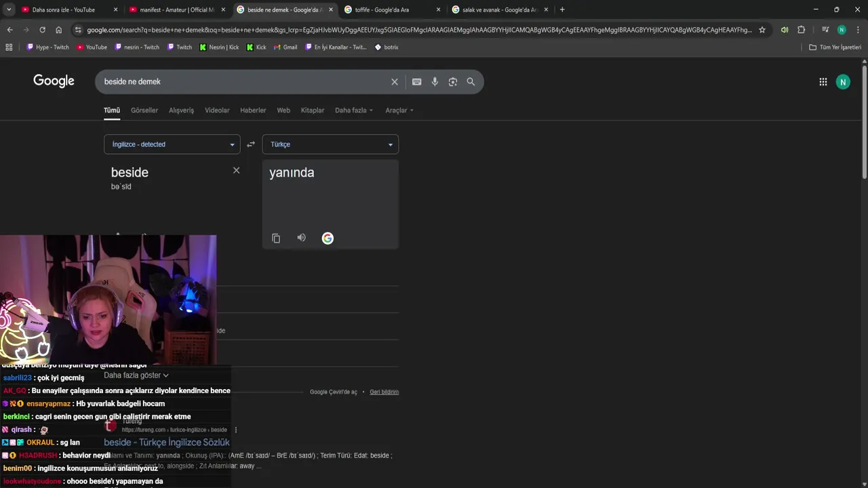Open the Google account avatar
The image size is (868, 488).
point(843,82)
